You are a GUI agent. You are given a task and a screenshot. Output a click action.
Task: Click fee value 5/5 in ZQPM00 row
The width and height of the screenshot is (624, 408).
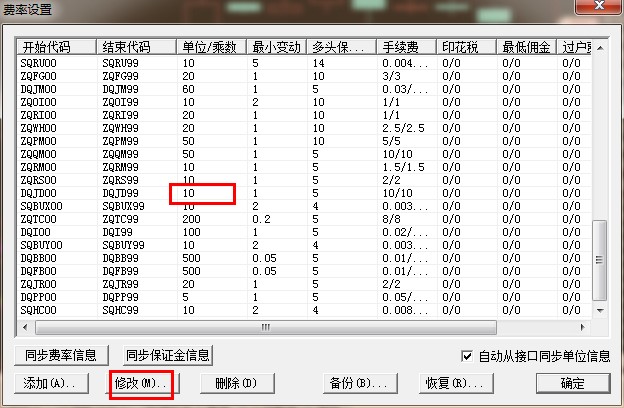pos(392,141)
